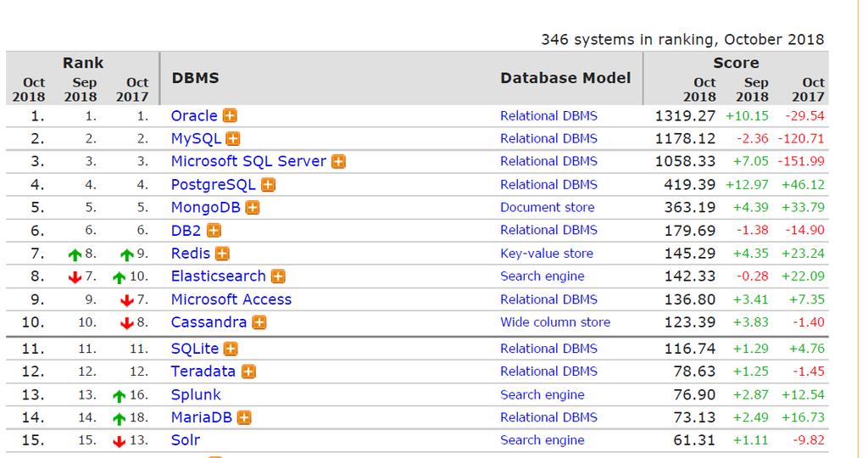Viewport: 868px width, 458px height.
Task: Open the MySQL DBMS link
Action: 196,138
